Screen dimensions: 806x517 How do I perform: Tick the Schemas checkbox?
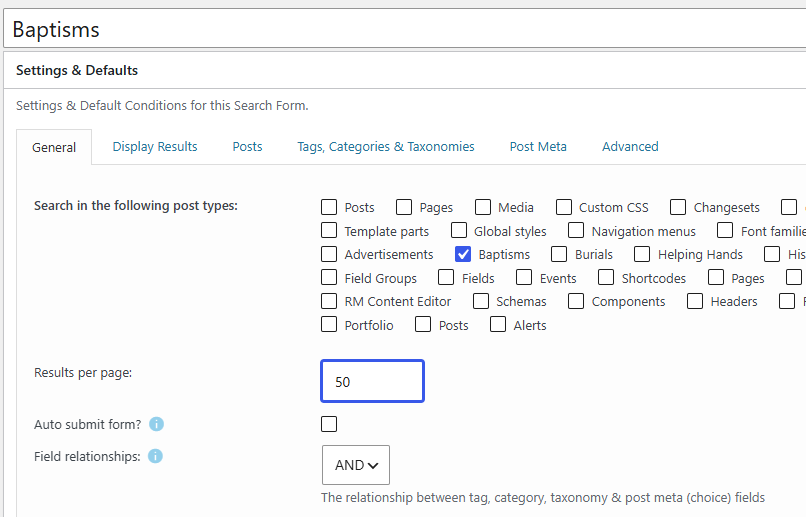481,301
